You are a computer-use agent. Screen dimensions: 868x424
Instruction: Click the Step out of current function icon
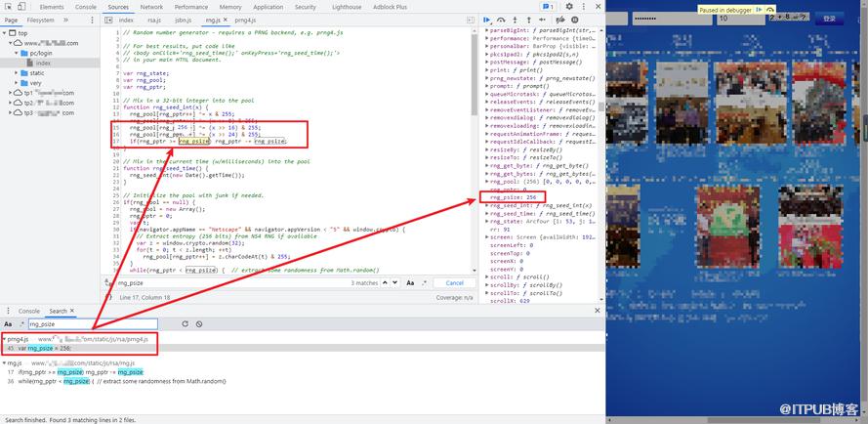pos(528,20)
